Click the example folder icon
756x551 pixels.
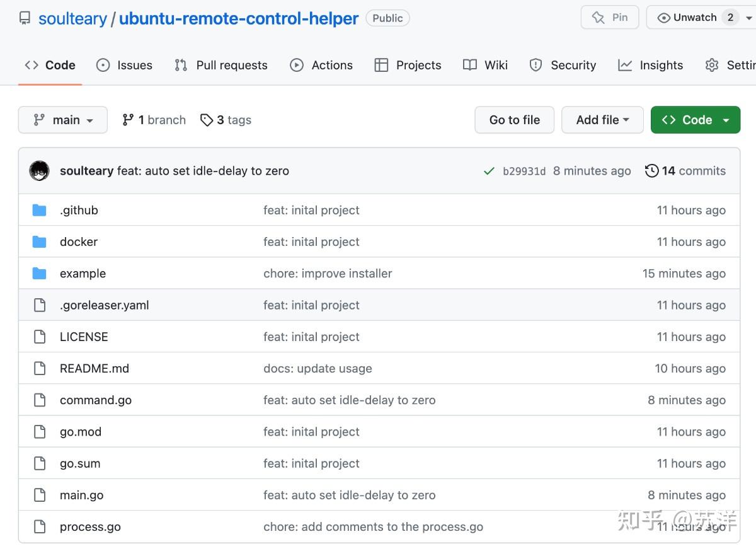click(x=40, y=273)
